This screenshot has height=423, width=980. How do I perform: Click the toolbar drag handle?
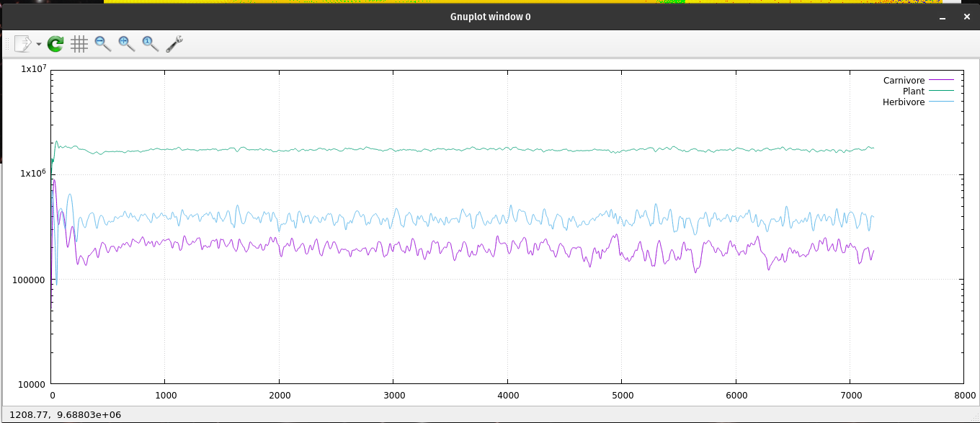(7, 44)
